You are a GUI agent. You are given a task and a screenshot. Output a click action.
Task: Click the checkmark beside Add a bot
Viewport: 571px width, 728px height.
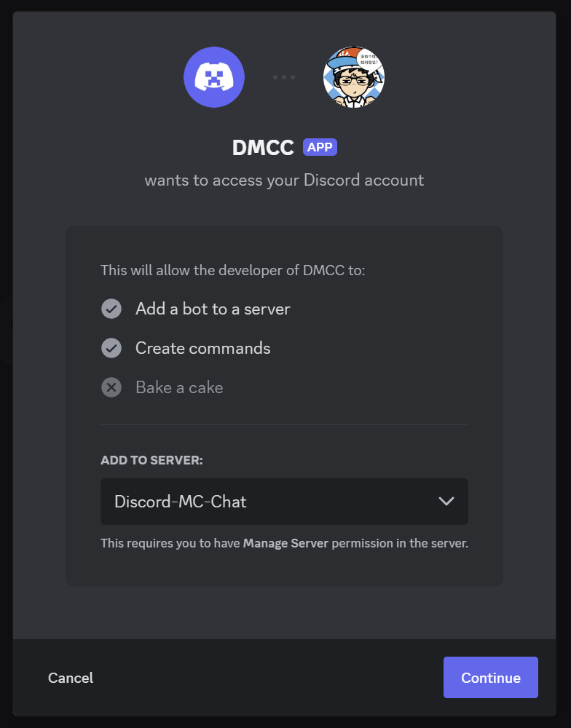(x=111, y=309)
